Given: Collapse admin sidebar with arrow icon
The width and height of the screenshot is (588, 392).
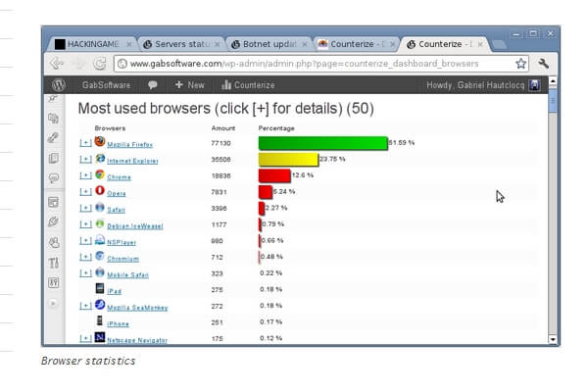Looking at the screenshot, I should tap(54, 303).
